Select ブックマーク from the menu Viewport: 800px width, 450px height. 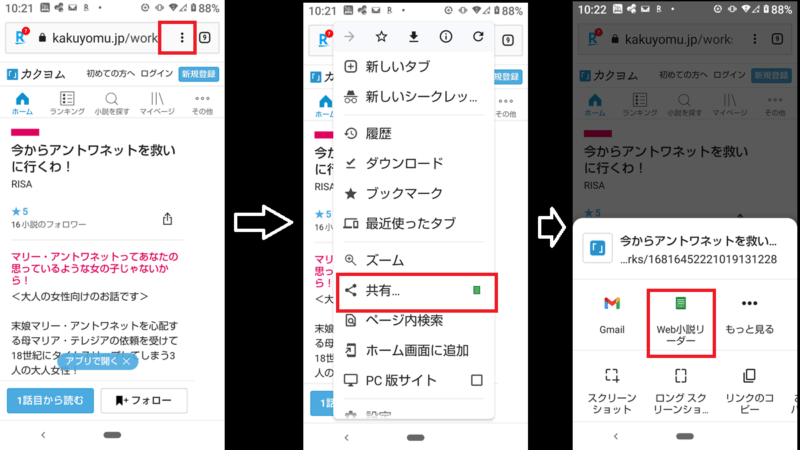414,193
